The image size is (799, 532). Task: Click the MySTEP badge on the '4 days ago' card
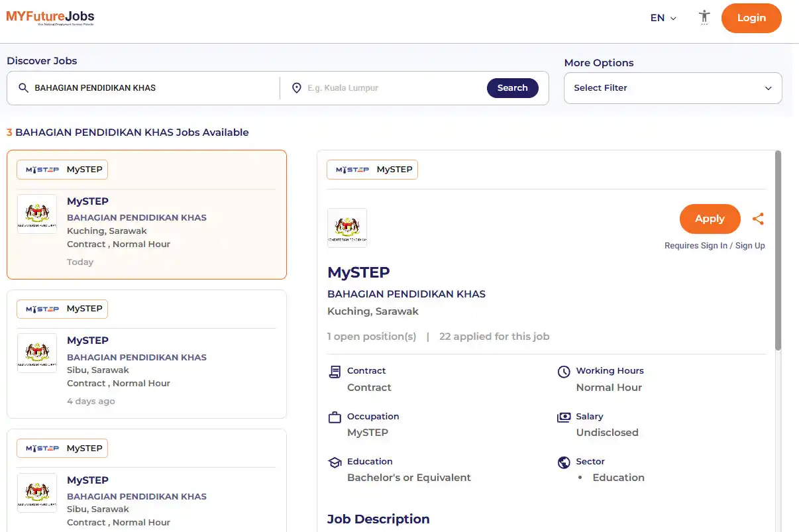point(62,309)
